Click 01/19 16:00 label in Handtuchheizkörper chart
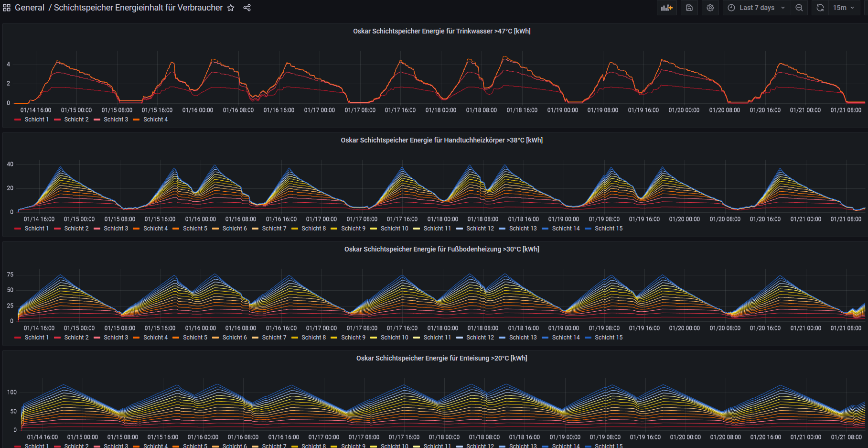868x448 pixels. [x=644, y=219]
